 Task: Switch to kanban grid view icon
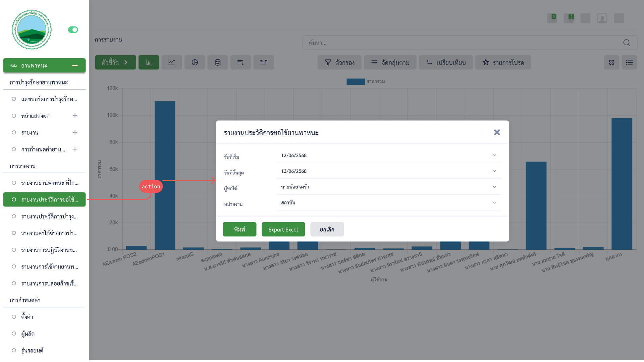coord(611,62)
